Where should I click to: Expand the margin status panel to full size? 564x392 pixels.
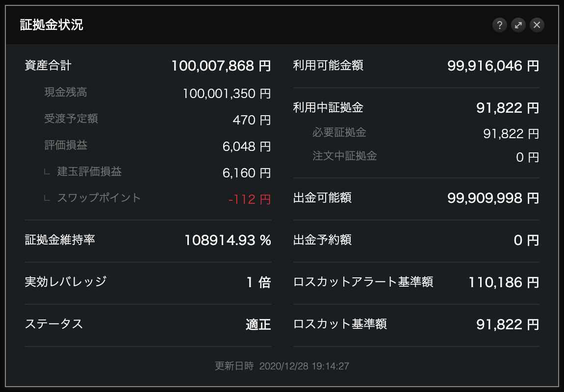point(518,25)
